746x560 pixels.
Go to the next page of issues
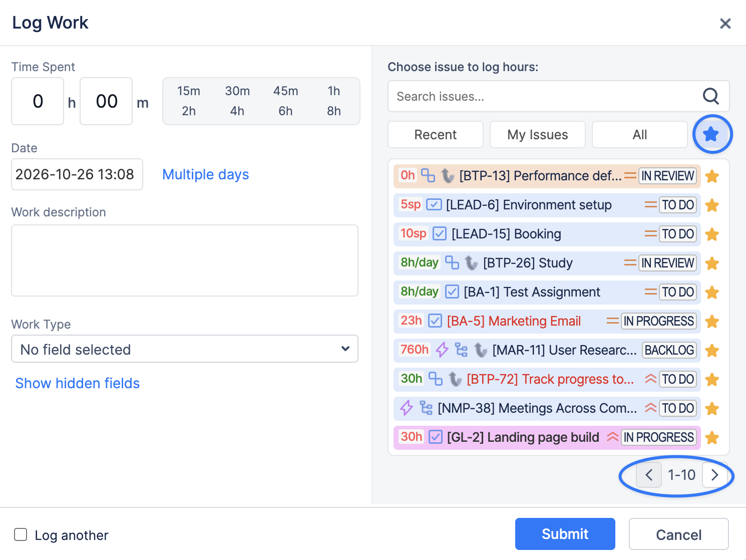pyautogui.click(x=715, y=475)
